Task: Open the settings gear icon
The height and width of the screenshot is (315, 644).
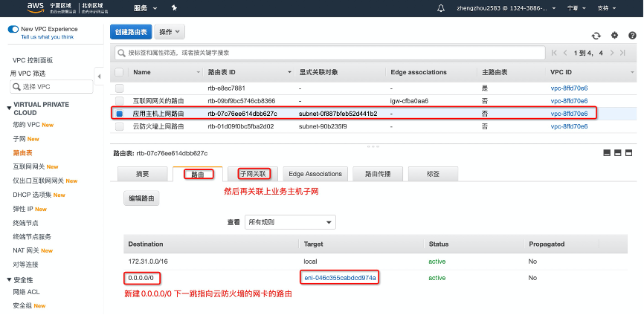Action: tap(614, 35)
